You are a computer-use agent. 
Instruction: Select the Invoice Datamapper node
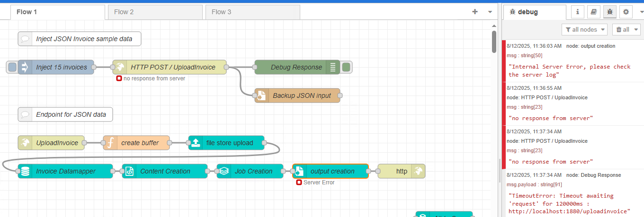66,171
